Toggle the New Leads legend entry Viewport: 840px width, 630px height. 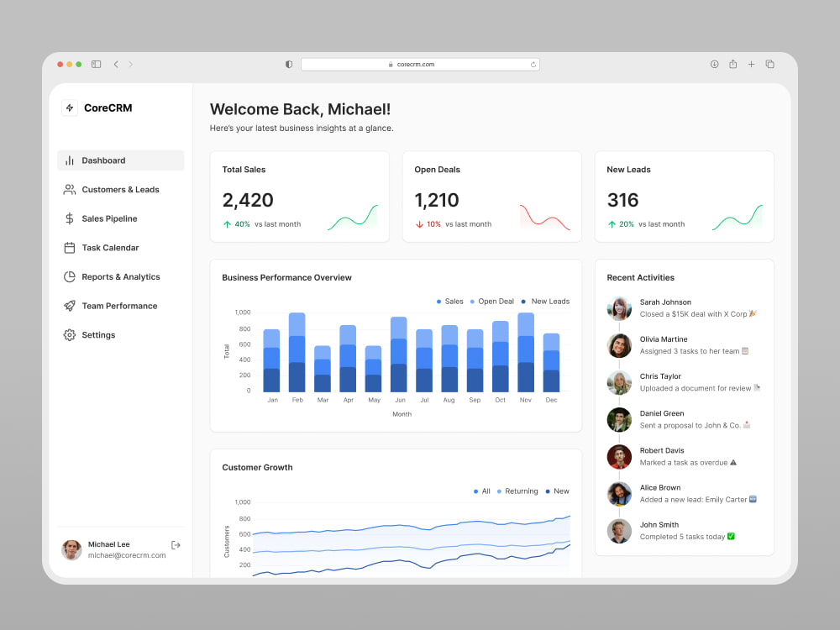tap(545, 302)
